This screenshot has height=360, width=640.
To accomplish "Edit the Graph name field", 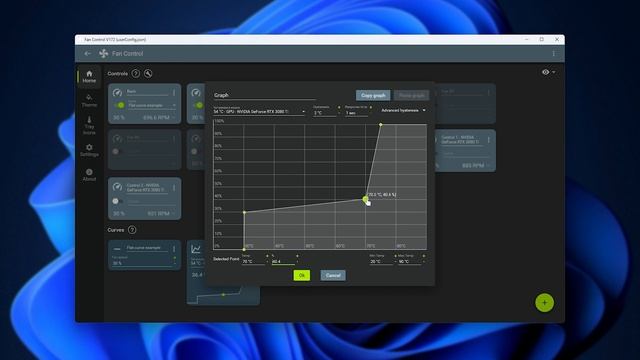I will pos(264,95).
